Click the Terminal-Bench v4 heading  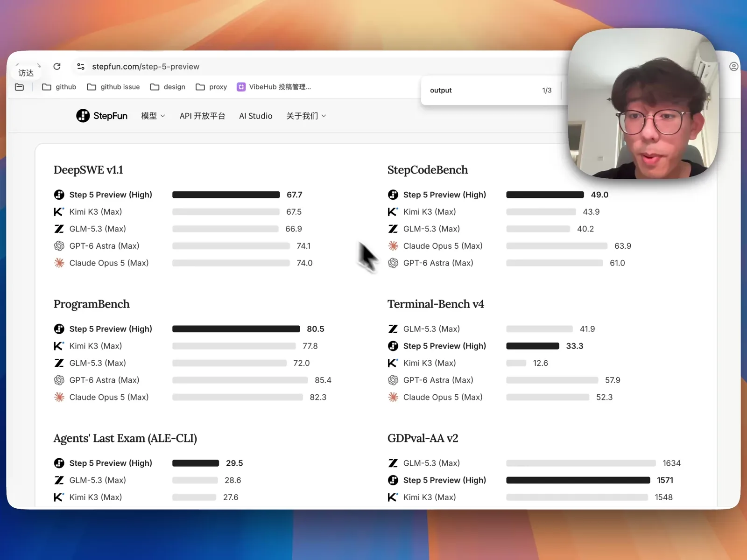point(436,304)
